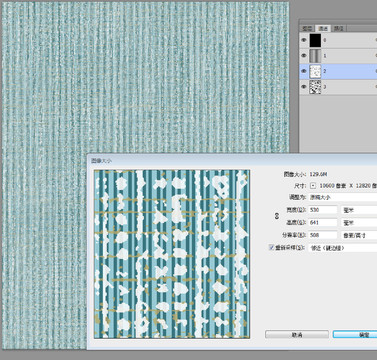Select the speckled thumbnail of channel 3

tap(315, 87)
